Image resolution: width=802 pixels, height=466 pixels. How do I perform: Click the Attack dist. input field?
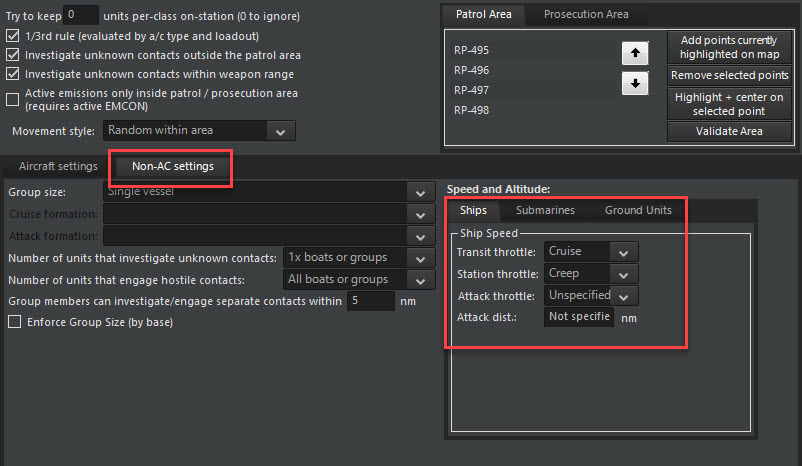pyautogui.click(x=579, y=318)
